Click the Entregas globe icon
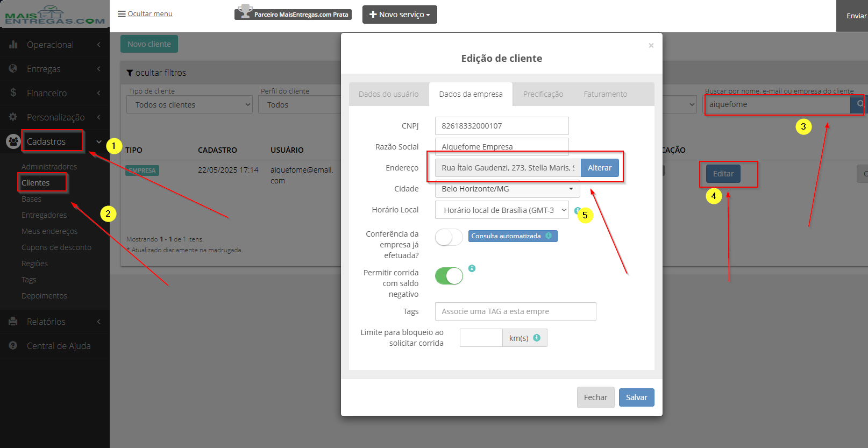This screenshot has height=448, width=868. click(13, 69)
